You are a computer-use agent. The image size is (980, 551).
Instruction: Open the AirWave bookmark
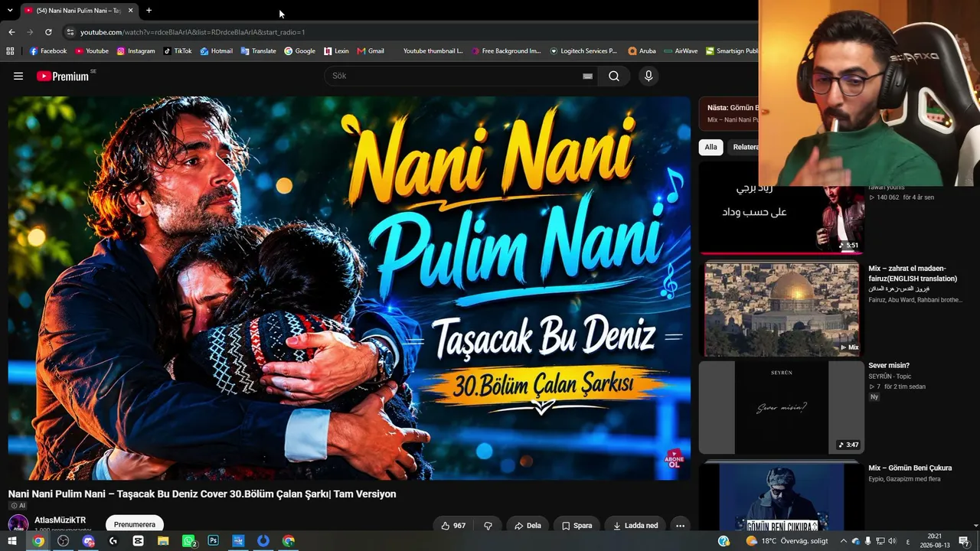pyautogui.click(x=681, y=51)
